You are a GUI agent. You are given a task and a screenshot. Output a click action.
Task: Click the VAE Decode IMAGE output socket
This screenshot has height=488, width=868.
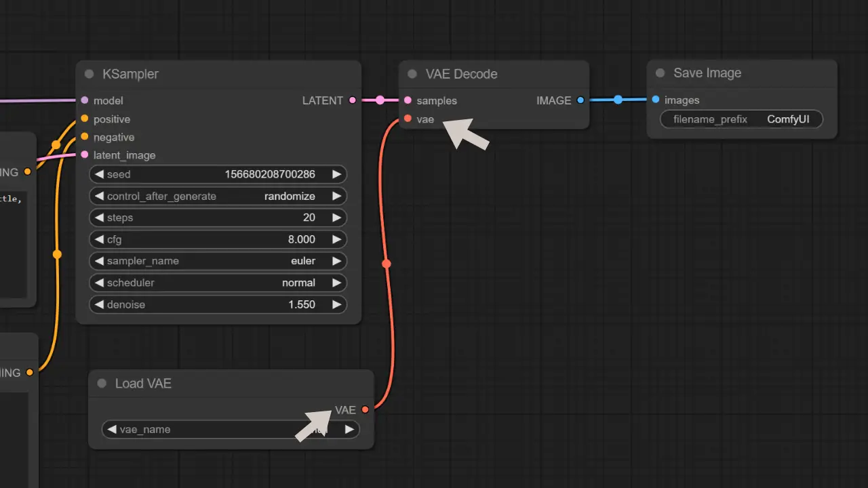click(x=580, y=100)
